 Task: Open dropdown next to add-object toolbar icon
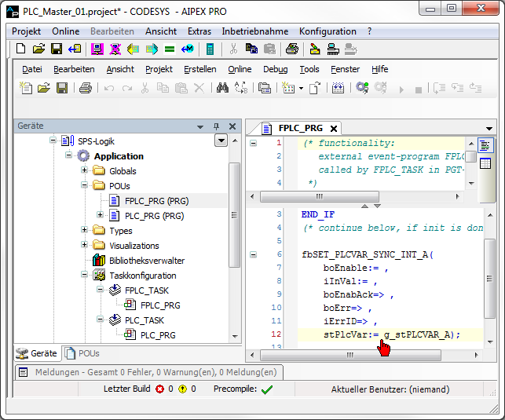pos(301,88)
